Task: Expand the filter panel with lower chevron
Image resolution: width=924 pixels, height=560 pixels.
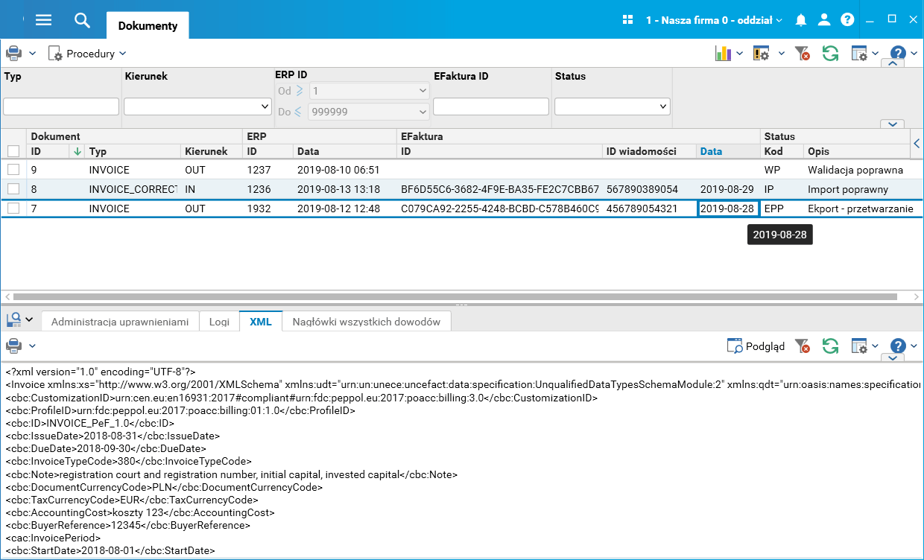Action: [892, 124]
